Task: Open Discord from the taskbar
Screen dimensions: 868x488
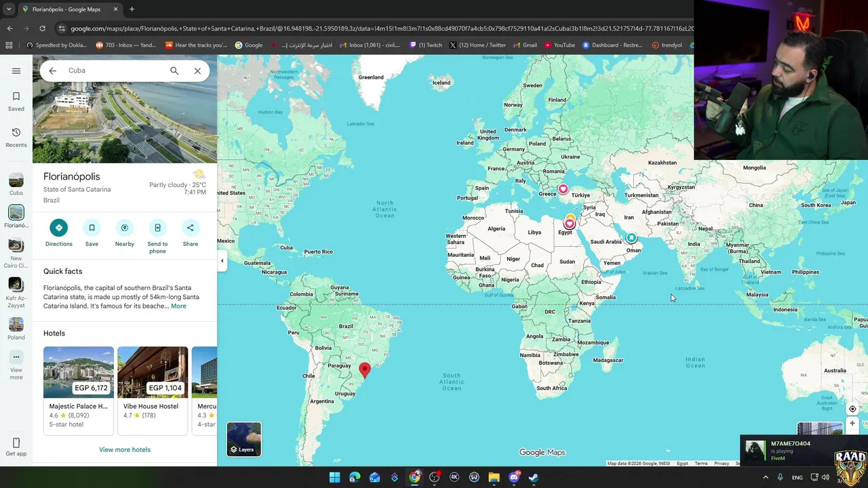Action: pyautogui.click(x=514, y=477)
